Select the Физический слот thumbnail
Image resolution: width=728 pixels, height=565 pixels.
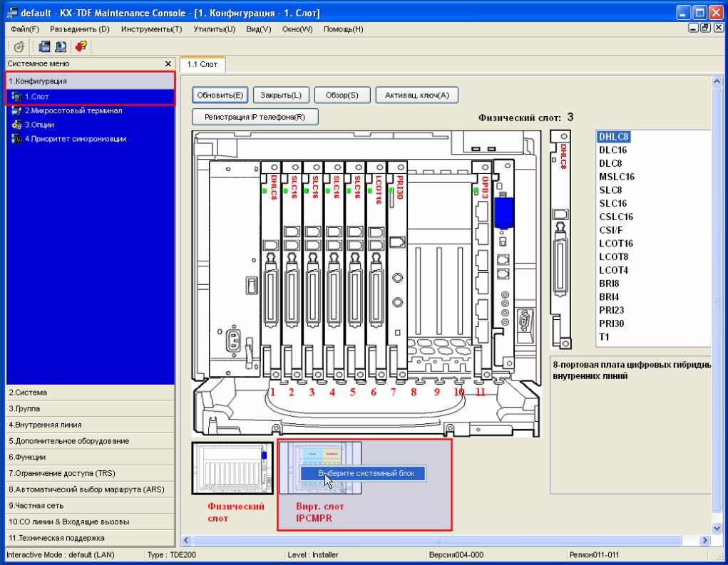click(x=232, y=468)
